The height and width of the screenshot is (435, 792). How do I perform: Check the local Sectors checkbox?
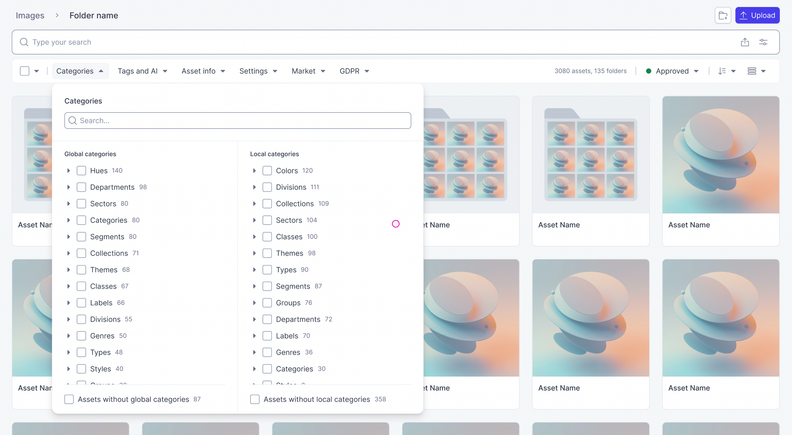pyautogui.click(x=267, y=220)
